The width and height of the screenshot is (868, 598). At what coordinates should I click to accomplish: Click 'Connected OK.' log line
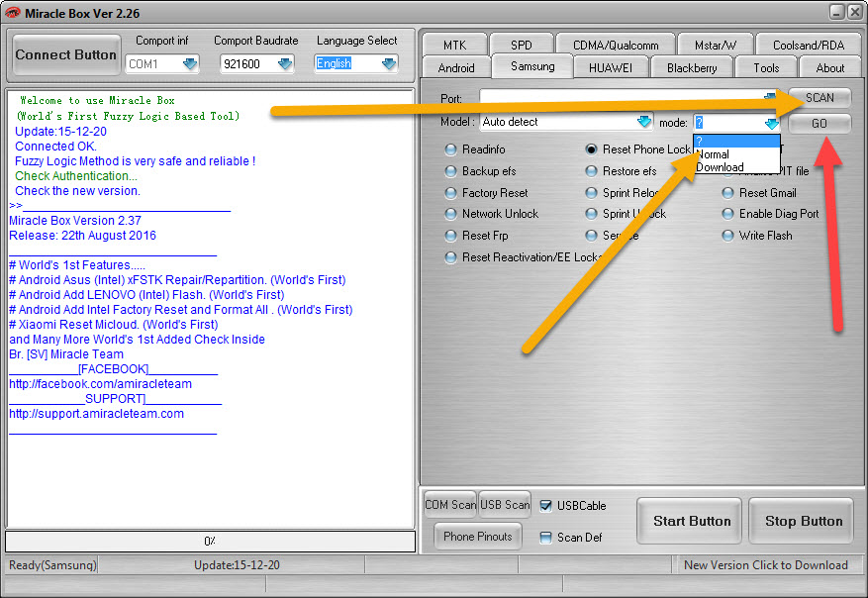[x=55, y=147]
